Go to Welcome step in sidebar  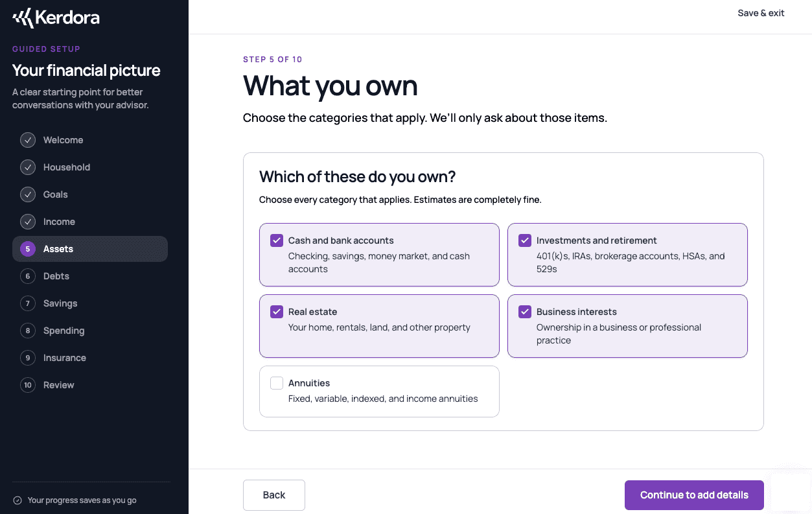pos(90,140)
